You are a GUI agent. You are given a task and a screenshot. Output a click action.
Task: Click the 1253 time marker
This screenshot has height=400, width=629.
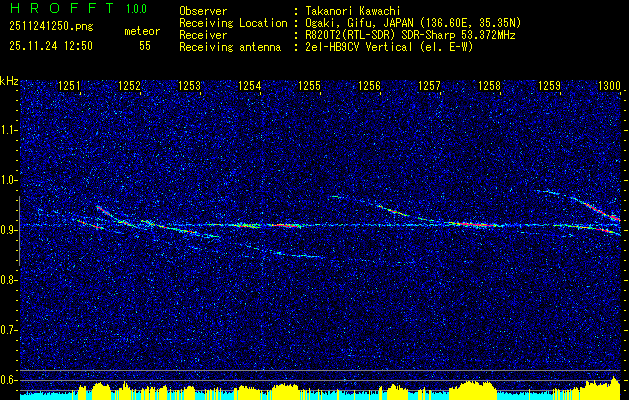[189, 86]
